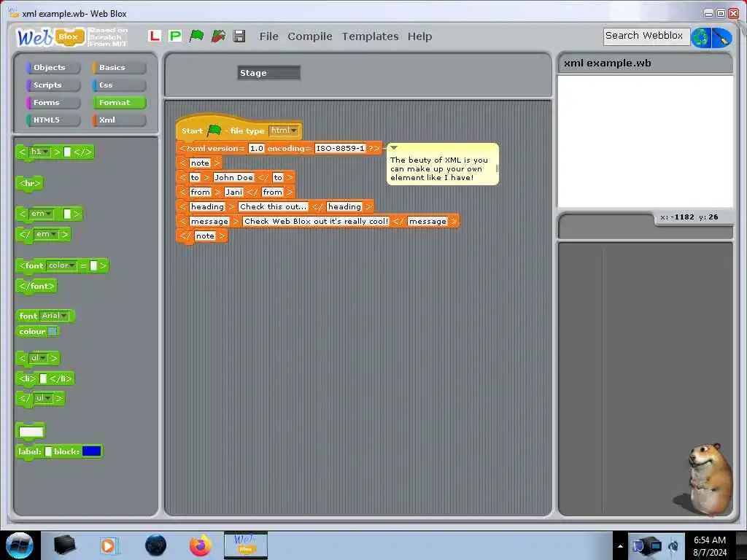This screenshot has width=747, height=560.
Task: Click the label input on label block
Action: click(x=48, y=451)
